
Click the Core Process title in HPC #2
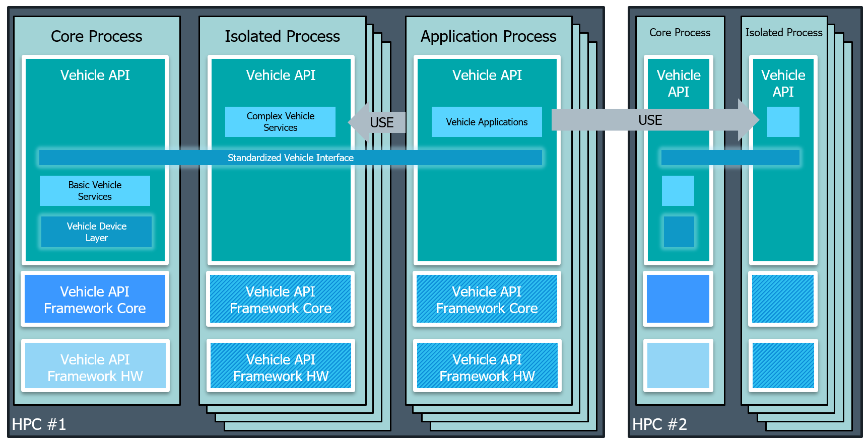click(x=680, y=33)
